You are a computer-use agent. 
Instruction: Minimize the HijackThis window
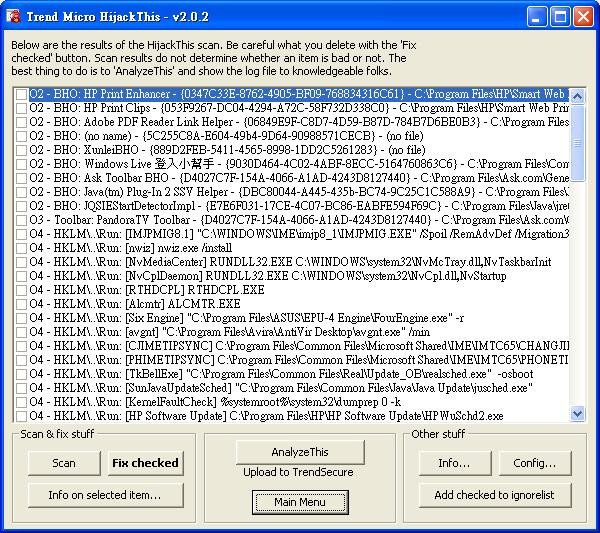[x=536, y=17]
